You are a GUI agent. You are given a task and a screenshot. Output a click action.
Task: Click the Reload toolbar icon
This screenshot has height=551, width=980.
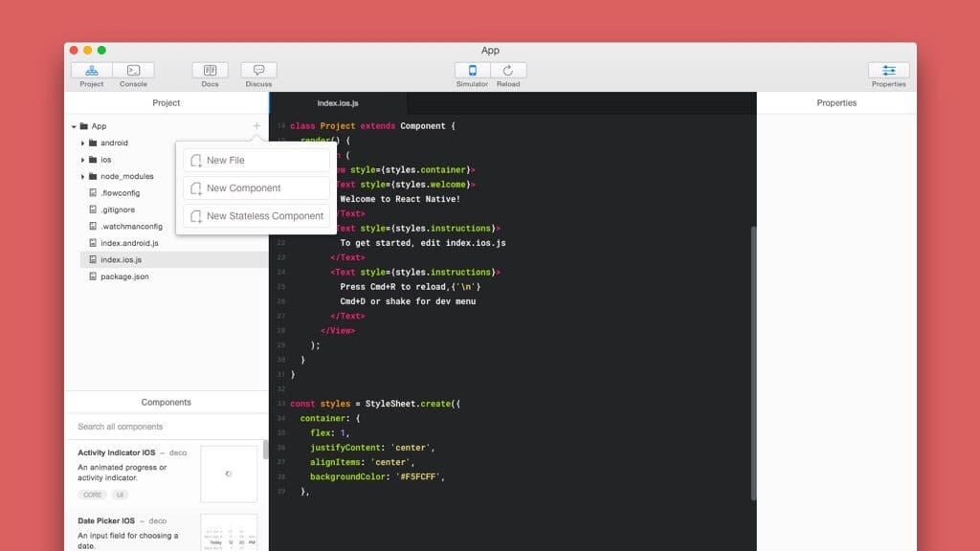click(508, 70)
